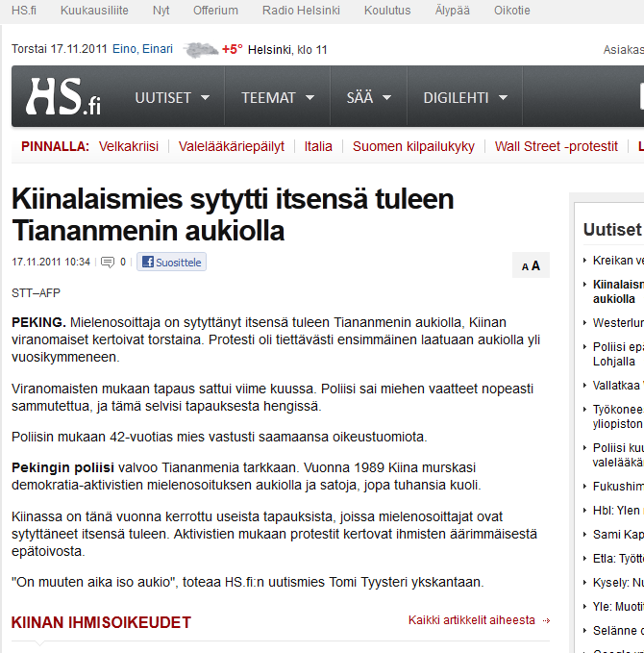Open the Valelääkäriepäilyt topic link
644x653 pixels.
(232, 146)
